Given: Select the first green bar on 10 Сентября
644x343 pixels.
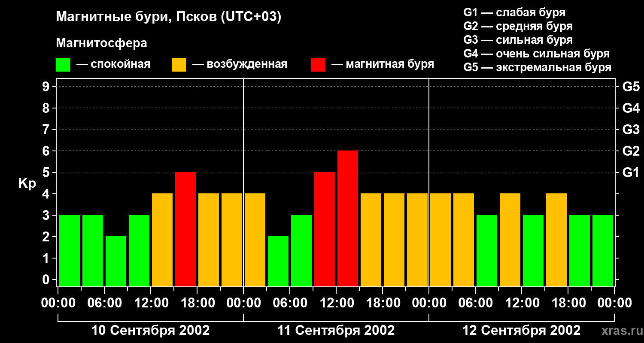Looking at the screenshot, I should [70, 251].
